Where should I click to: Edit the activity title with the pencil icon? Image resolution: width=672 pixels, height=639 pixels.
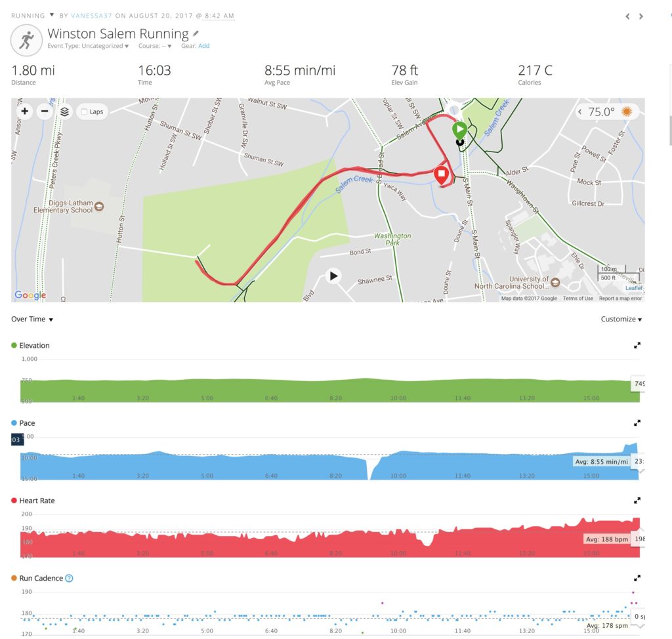pos(196,33)
